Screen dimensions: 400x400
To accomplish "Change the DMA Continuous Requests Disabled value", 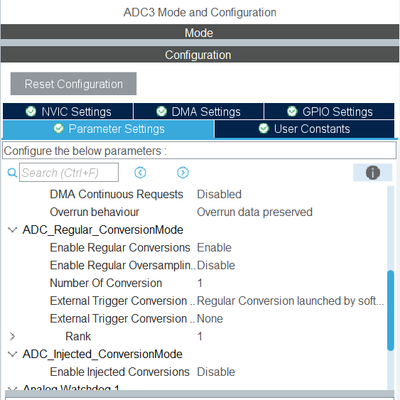I will 219,194.
